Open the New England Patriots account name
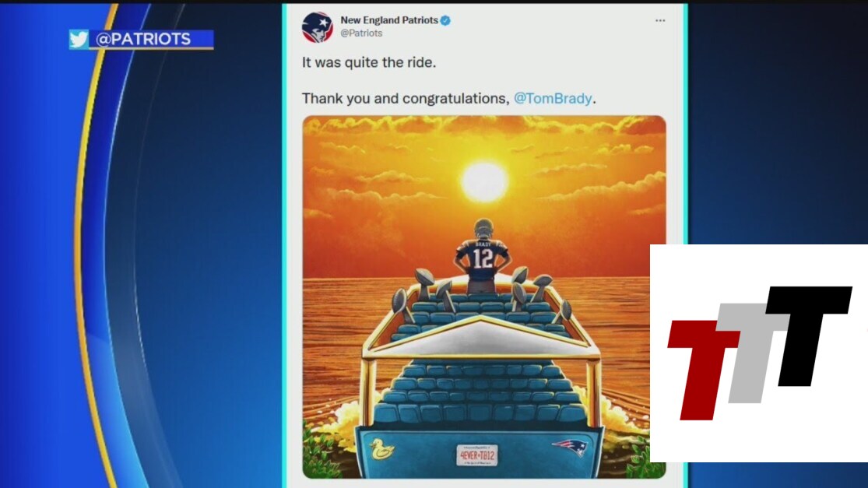 coord(389,20)
